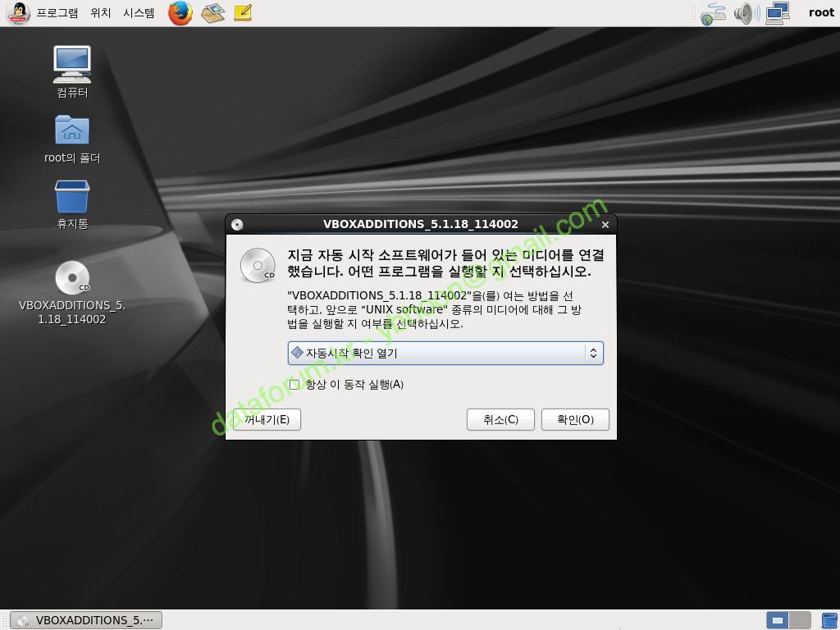Select the root의 폴더 desktop icon
Viewport: 840px width, 630px height.
pyautogui.click(x=72, y=130)
